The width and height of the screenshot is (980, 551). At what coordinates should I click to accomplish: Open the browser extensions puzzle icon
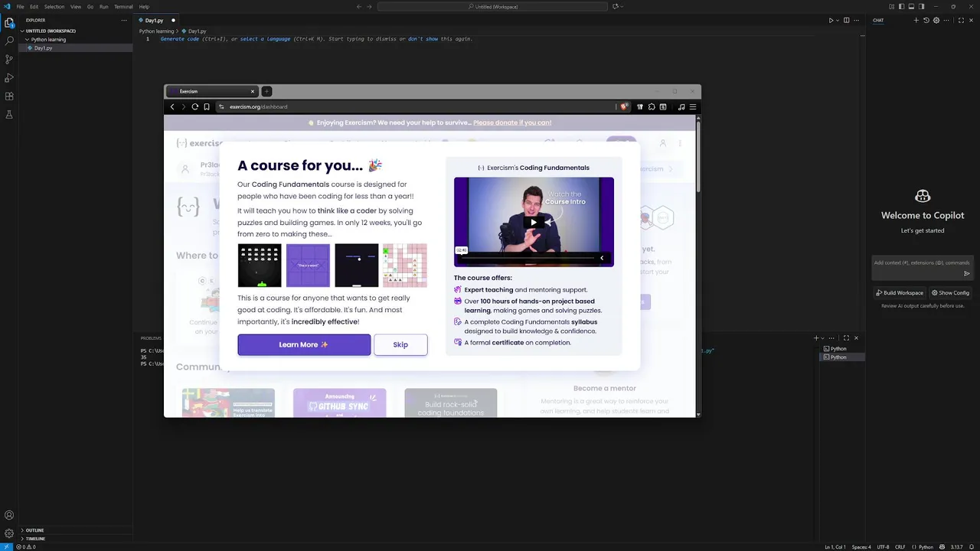click(x=652, y=106)
